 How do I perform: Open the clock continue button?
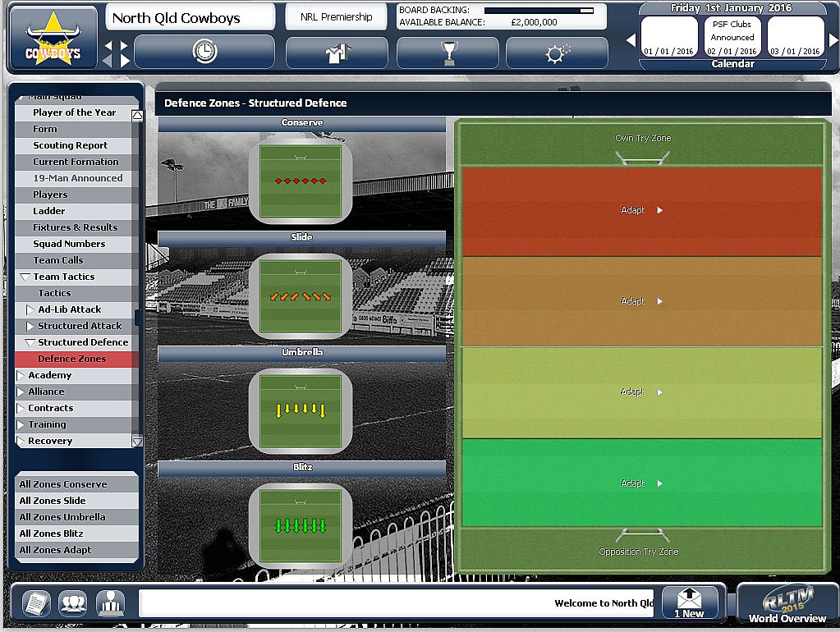(x=204, y=52)
